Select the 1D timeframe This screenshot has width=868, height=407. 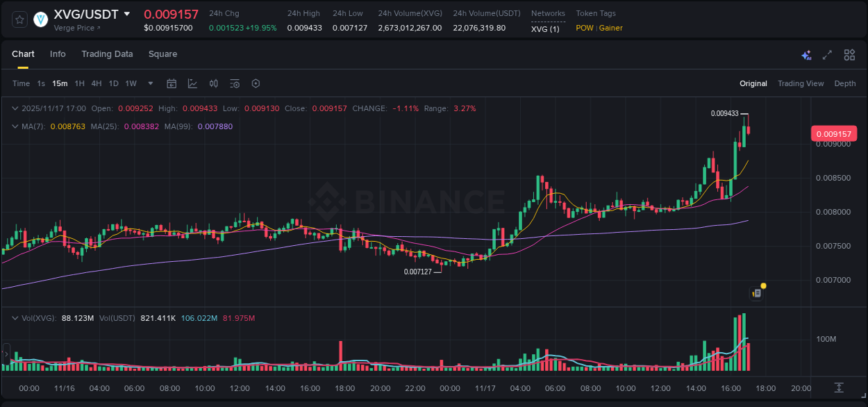(x=113, y=83)
